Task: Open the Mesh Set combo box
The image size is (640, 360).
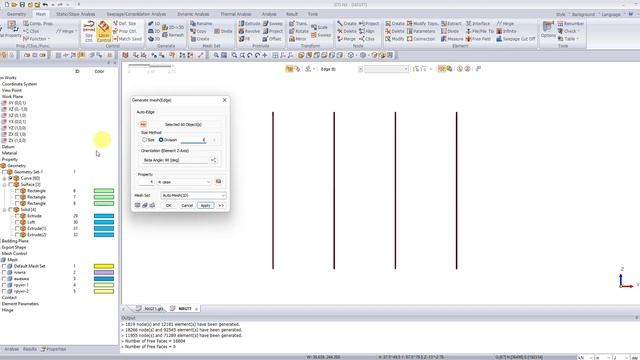Action: click(193, 196)
